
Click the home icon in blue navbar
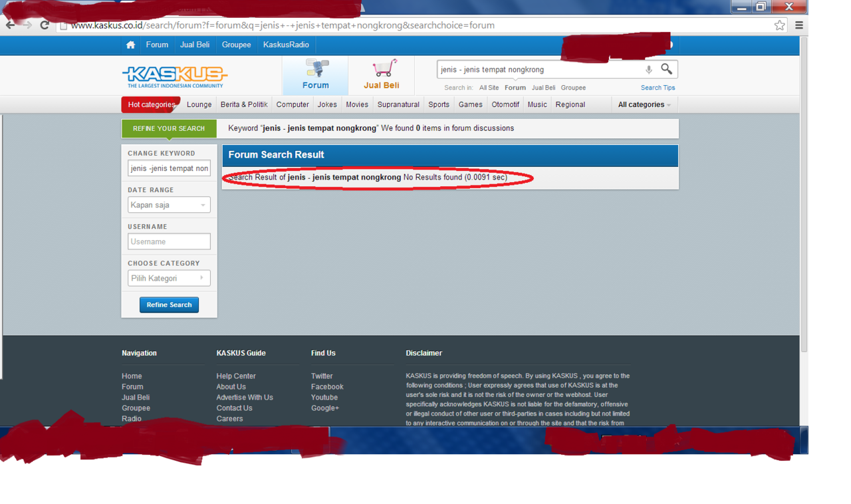coord(130,45)
